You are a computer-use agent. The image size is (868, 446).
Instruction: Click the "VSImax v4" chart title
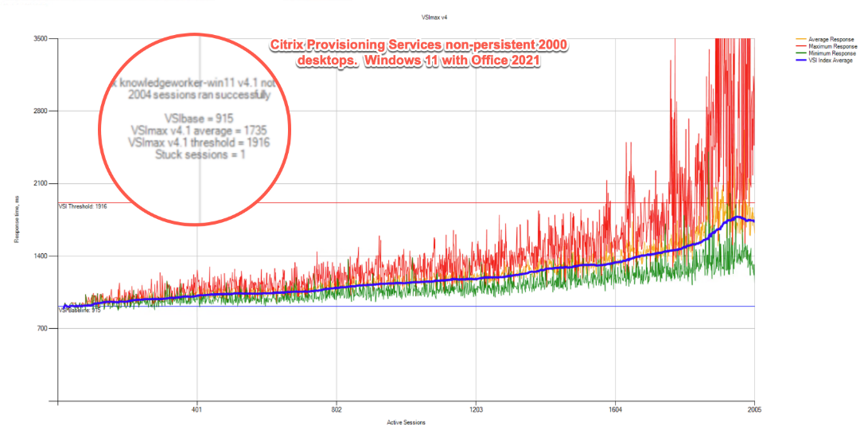point(434,18)
